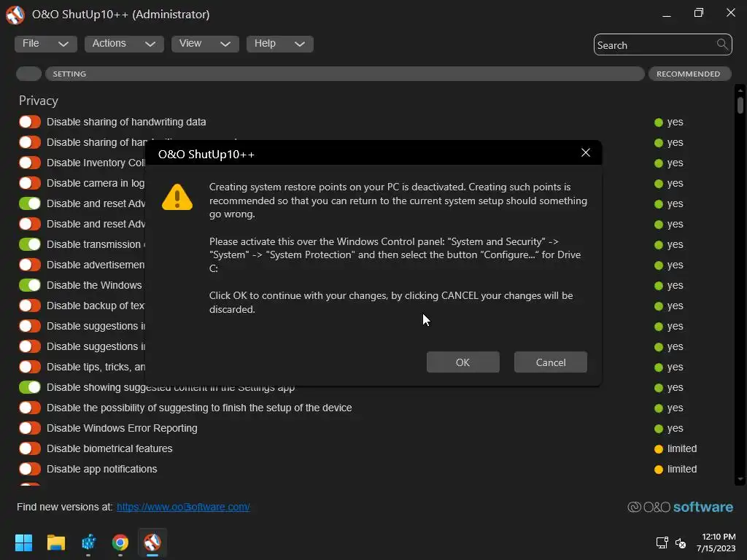Screen dimensions: 747x560
Task: Click Cancel to discard changes
Action: (x=551, y=362)
